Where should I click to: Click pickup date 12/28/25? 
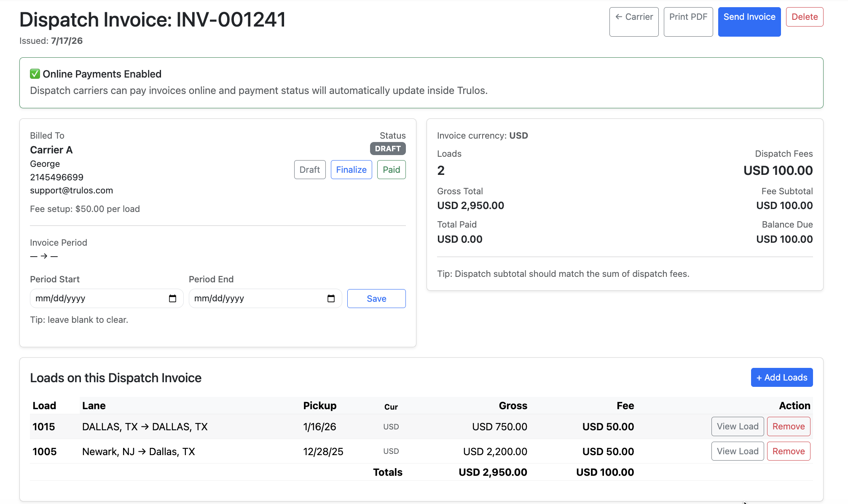click(x=323, y=452)
